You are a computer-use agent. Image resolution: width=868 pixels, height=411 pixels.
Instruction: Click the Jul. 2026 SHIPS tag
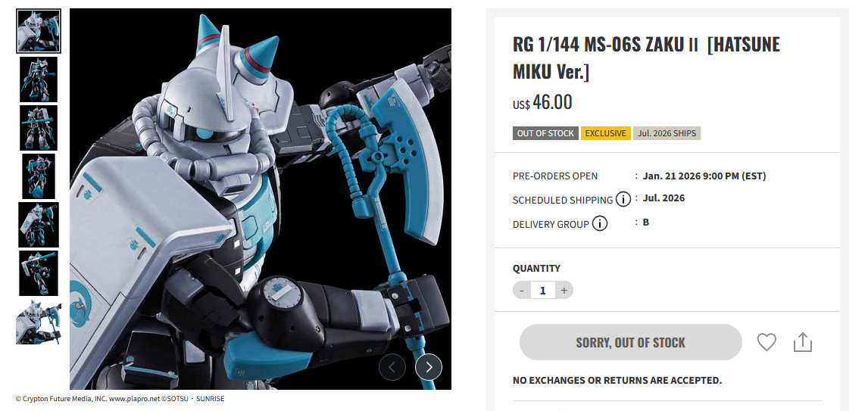(x=667, y=133)
